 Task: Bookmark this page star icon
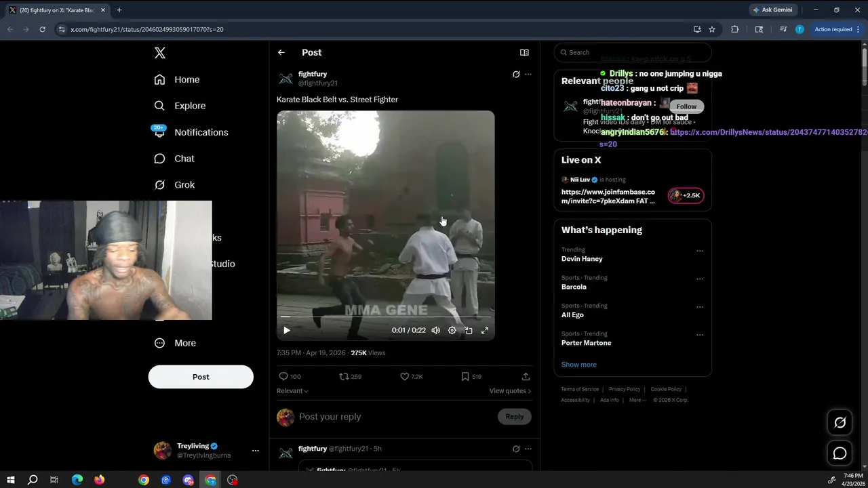pos(712,29)
